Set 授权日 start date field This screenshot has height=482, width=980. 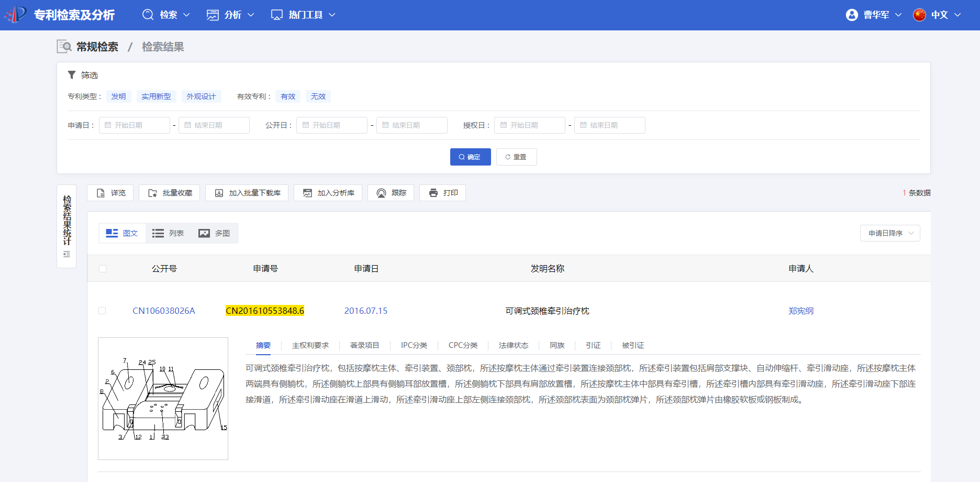(x=530, y=125)
